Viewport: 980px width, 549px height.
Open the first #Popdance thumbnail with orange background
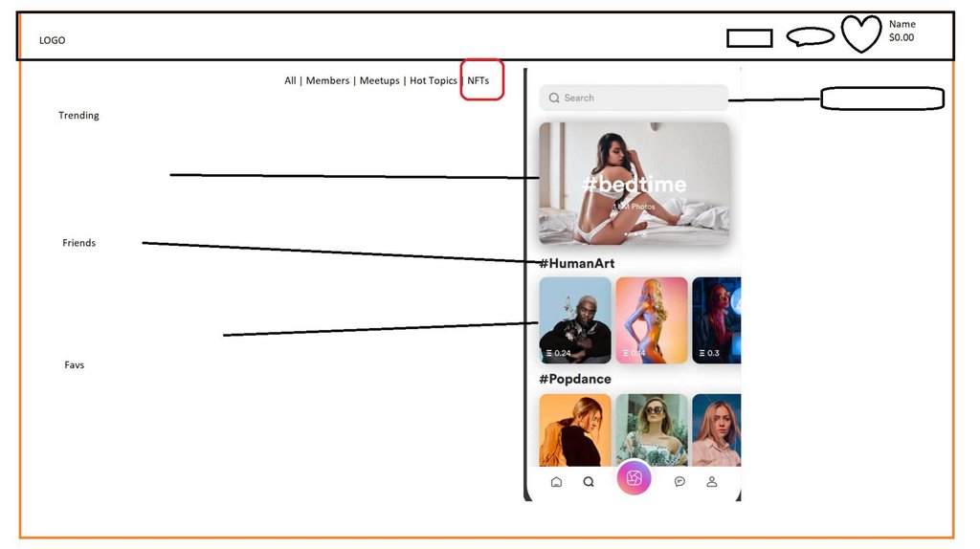(575, 430)
